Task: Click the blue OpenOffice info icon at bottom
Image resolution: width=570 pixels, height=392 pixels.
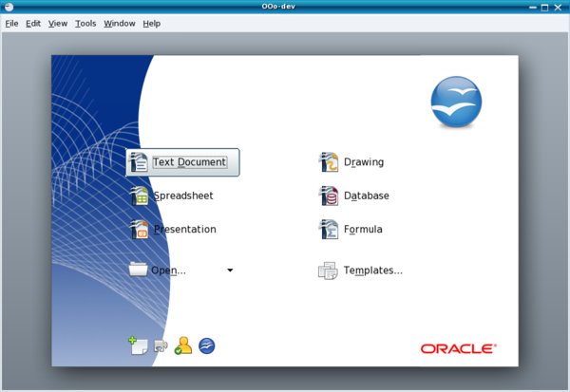Action: 206,345
